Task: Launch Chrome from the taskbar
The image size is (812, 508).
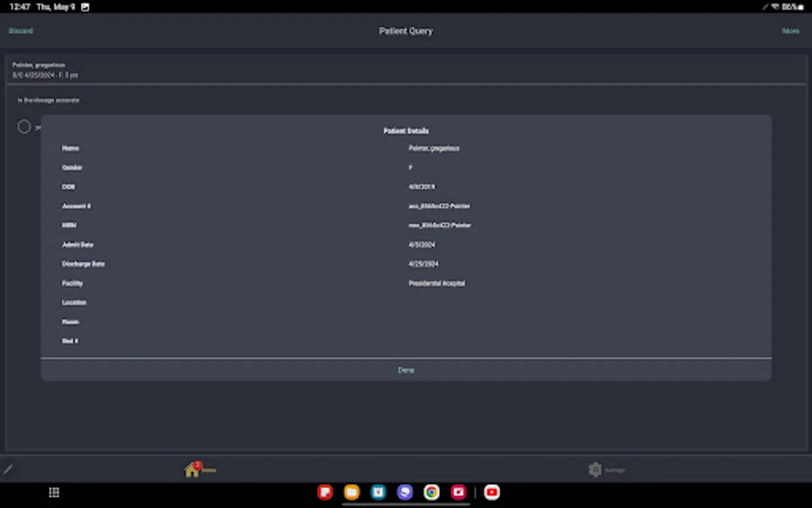Action: pyautogui.click(x=432, y=493)
